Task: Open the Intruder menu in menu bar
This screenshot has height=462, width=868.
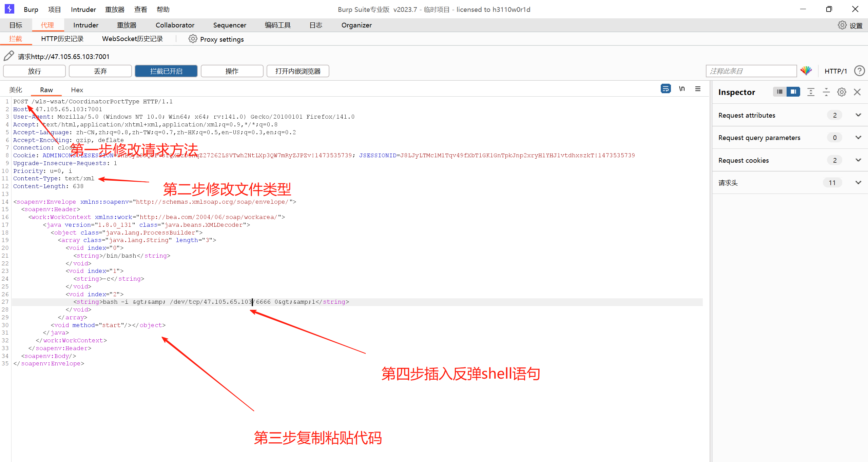Action: tap(83, 9)
